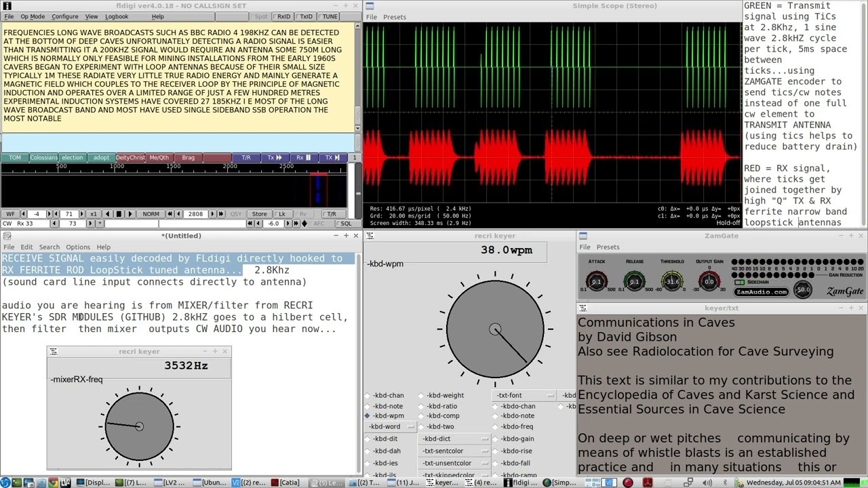Viewport: 868px width, 488px height.
Task: Click the NORM waterfall speed button
Action: pyautogui.click(x=151, y=214)
